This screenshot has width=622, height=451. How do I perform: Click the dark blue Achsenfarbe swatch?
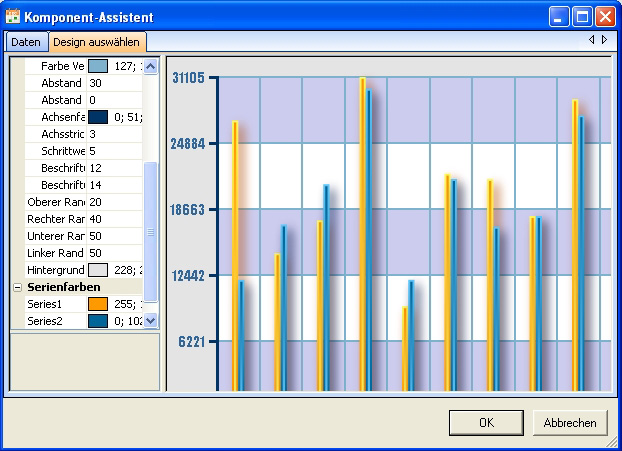(98, 117)
